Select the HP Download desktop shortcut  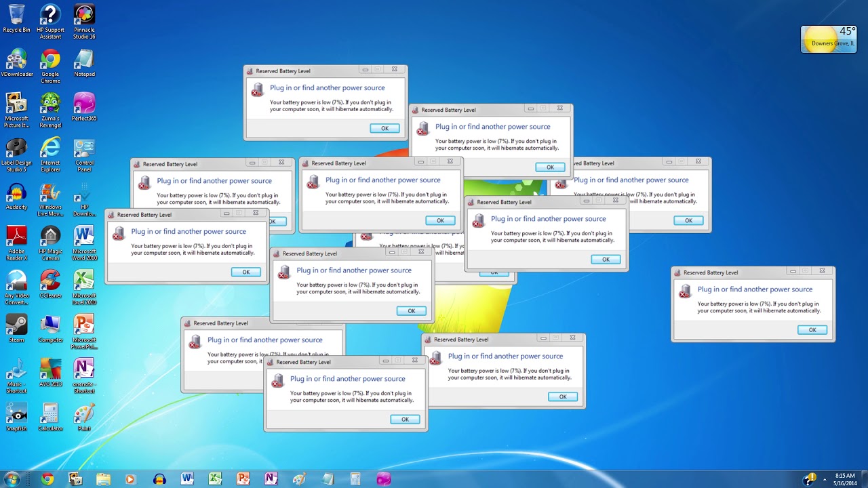point(84,199)
